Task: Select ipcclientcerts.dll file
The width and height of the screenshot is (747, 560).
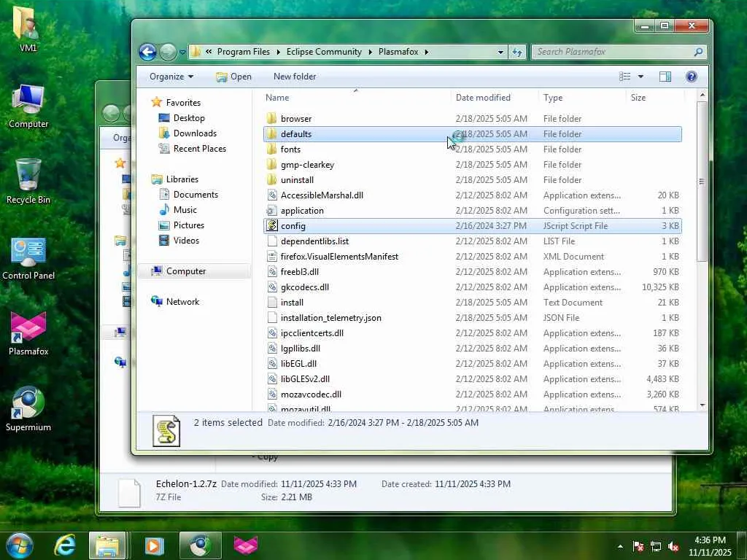Action: (312, 333)
